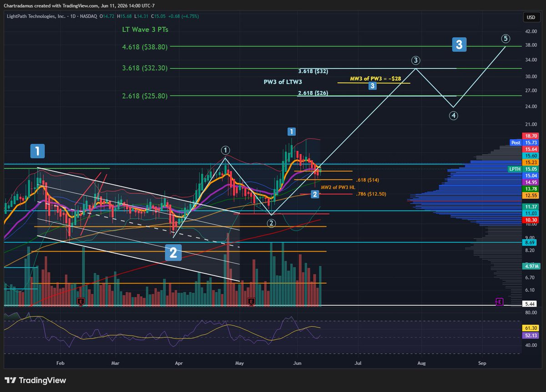Select the large blue wave 3 label box

[x=459, y=44]
